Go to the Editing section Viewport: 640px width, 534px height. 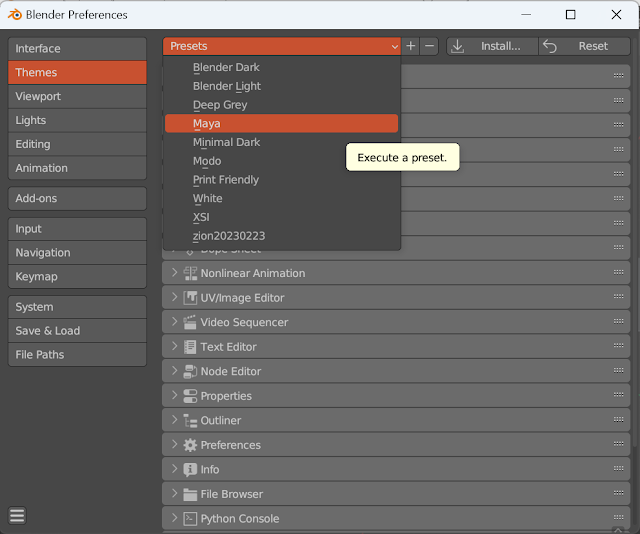[77, 144]
